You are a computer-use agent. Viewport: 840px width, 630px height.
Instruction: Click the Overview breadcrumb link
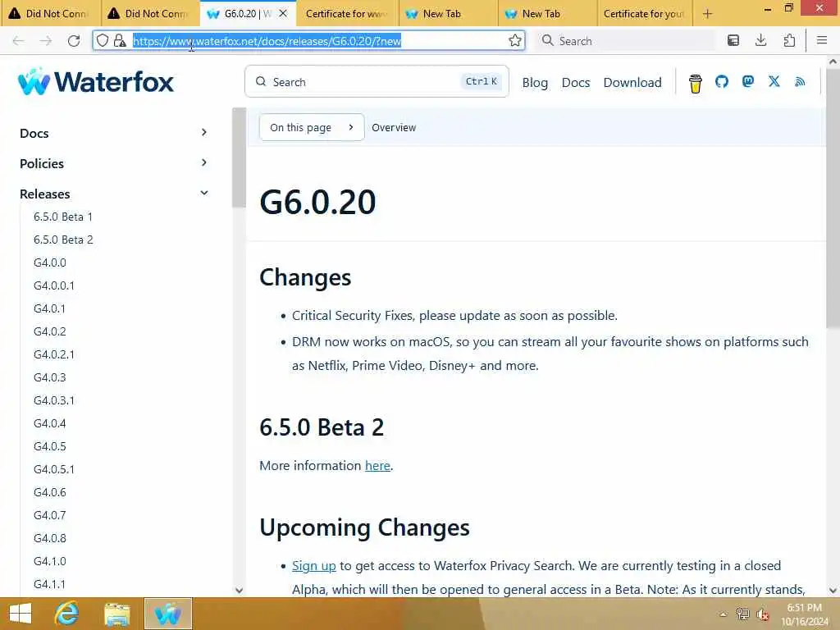394,127
